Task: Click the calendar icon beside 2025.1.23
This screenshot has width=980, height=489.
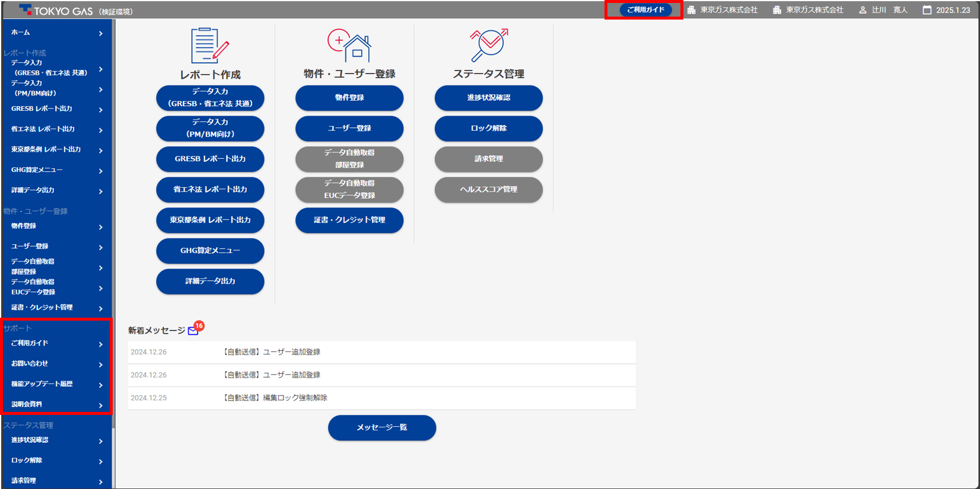Action: coord(927,10)
